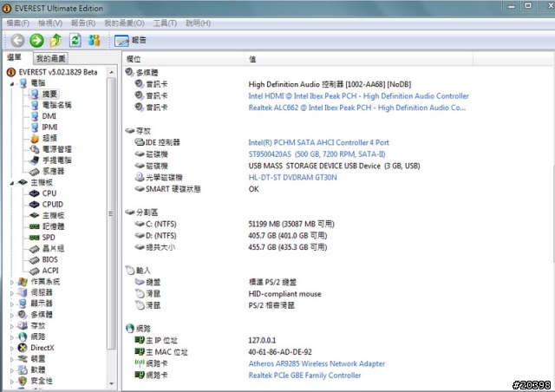Select the MAC address 40-61-86-AD-DE-92 value
The width and height of the screenshot is (555, 392).
click(280, 352)
